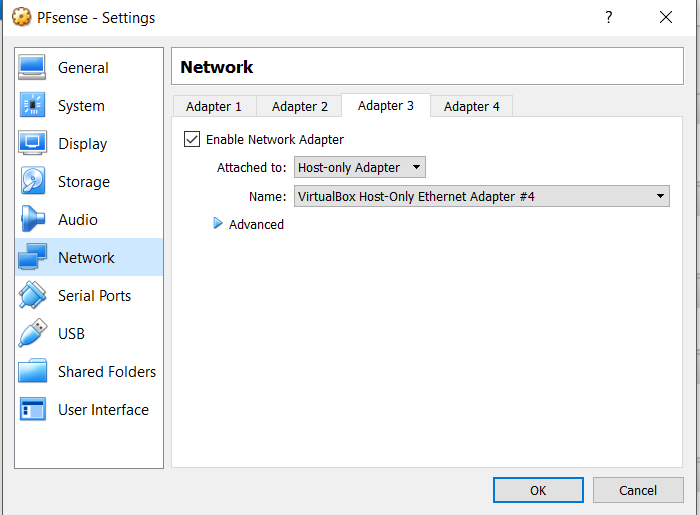Open the Audio speaker icon
700x515 pixels.
(x=32, y=219)
